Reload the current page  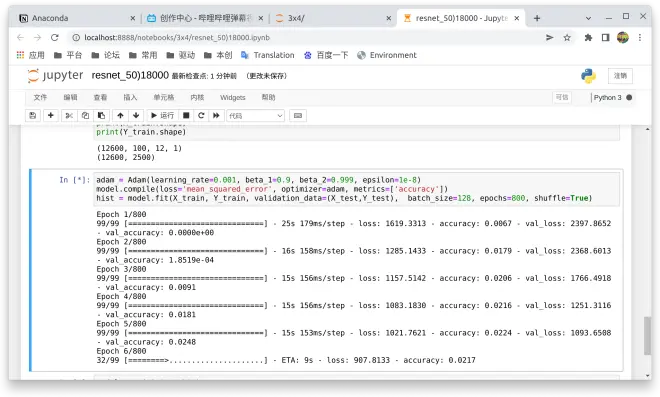point(55,37)
